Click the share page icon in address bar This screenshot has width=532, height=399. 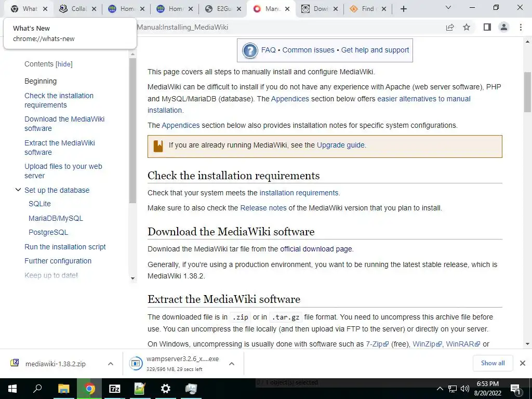[x=450, y=28]
